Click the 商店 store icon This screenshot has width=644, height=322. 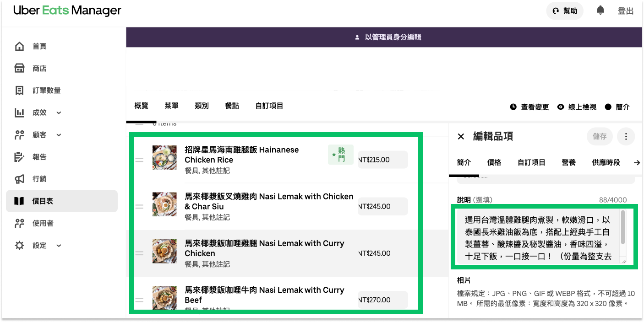19,69
